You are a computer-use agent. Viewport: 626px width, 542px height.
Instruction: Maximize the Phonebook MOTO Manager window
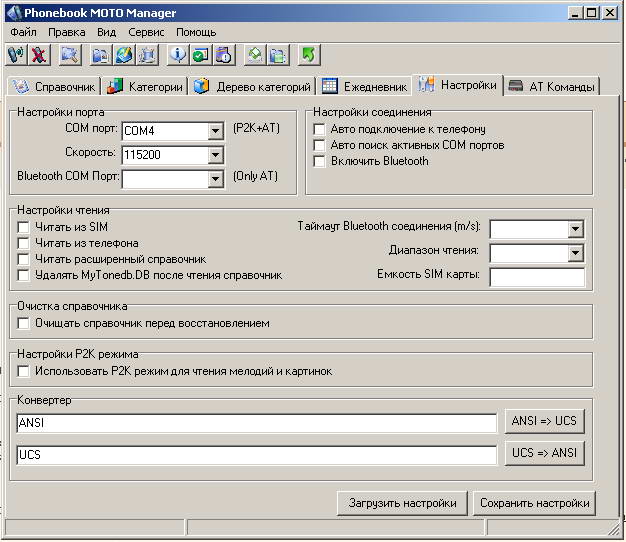[x=591, y=13]
